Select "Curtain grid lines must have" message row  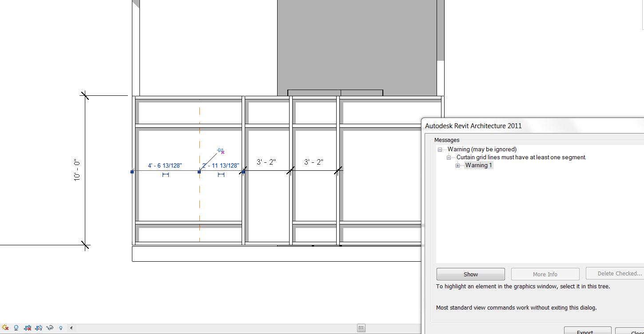(x=521, y=157)
